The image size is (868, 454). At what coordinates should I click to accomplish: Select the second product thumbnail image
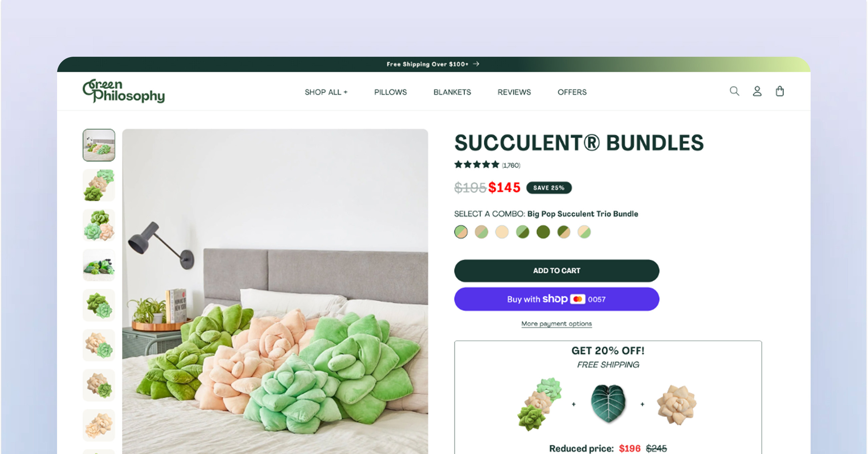point(99,185)
